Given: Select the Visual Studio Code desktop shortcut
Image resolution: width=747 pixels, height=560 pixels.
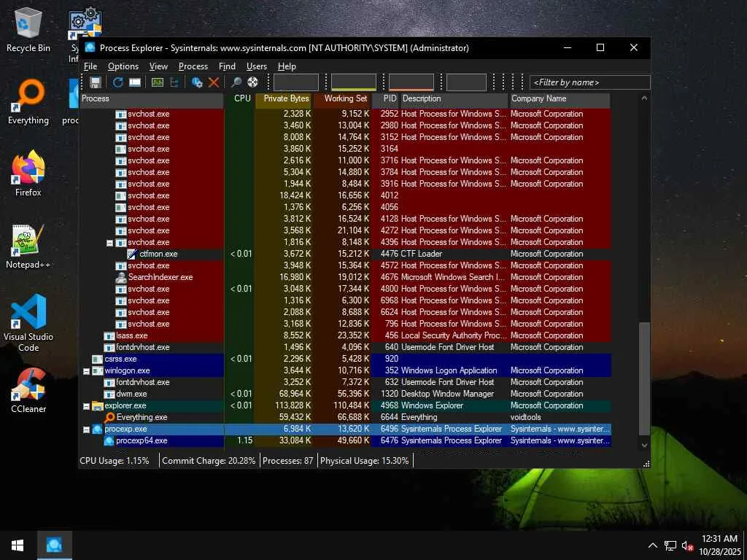Looking at the screenshot, I should pos(28,323).
